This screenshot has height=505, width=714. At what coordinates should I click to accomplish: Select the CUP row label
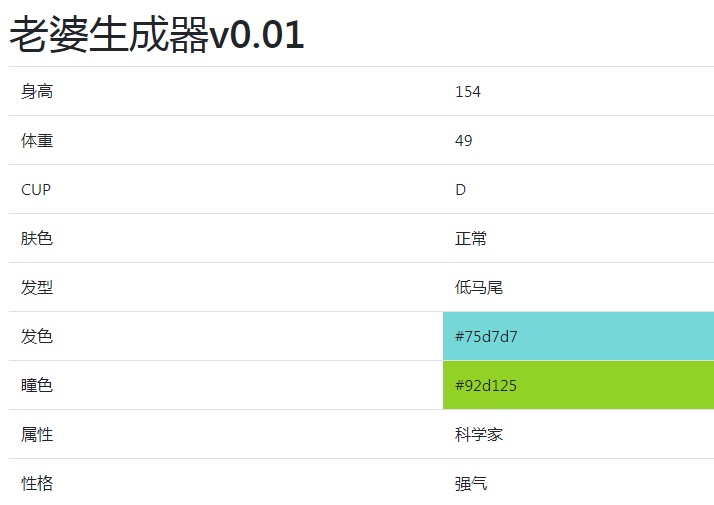tap(36, 189)
